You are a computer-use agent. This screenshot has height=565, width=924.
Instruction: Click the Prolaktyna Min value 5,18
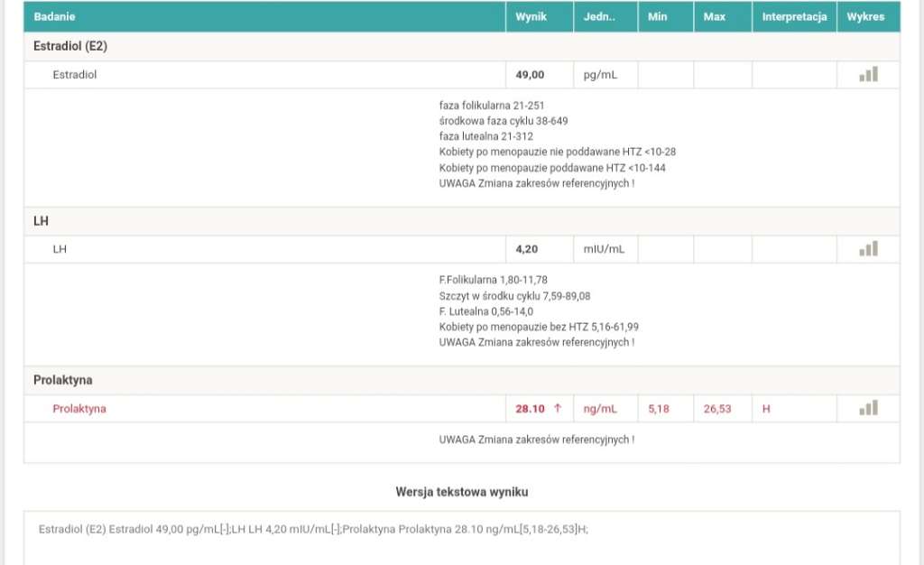point(660,409)
